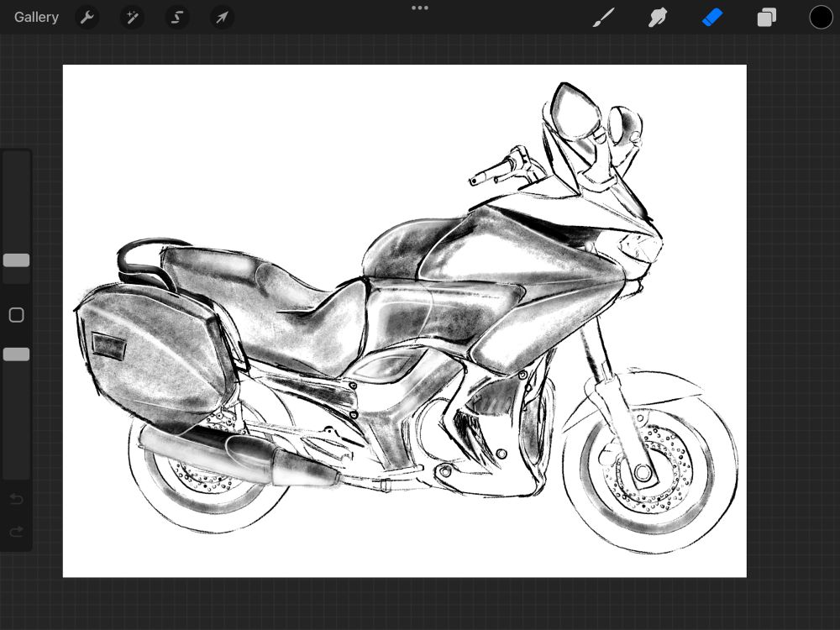Open the Layers panel
Viewport: 840px width, 630px height.
[766, 17]
